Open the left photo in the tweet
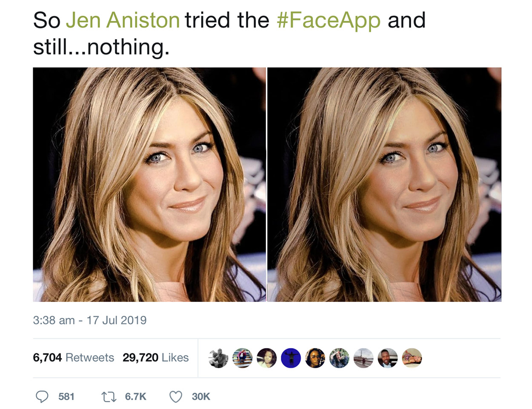 click(149, 184)
